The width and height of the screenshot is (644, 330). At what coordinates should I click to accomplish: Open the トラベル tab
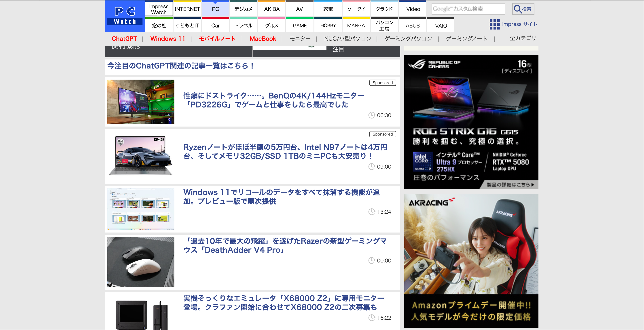[244, 25]
